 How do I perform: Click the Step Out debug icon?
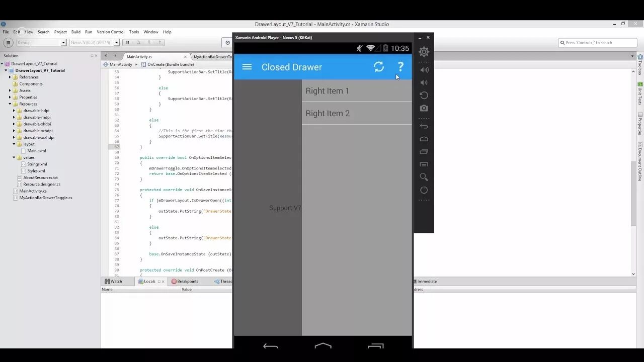click(159, 43)
